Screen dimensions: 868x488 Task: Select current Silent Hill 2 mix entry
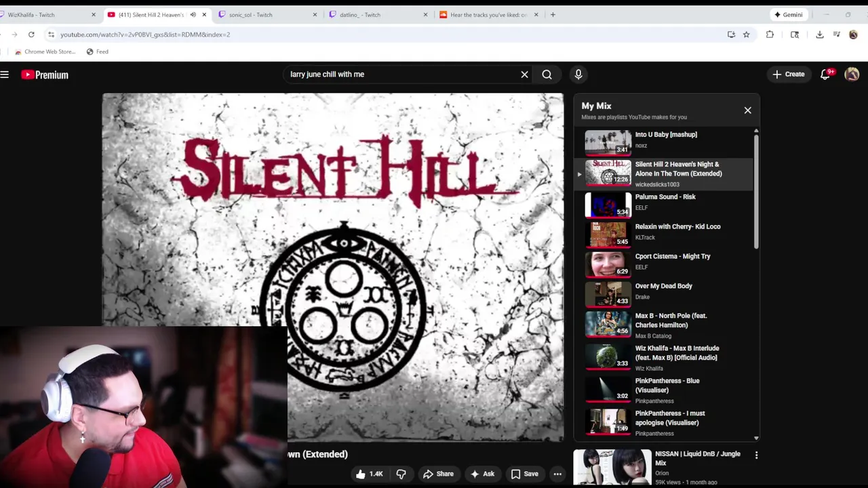(665, 174)
